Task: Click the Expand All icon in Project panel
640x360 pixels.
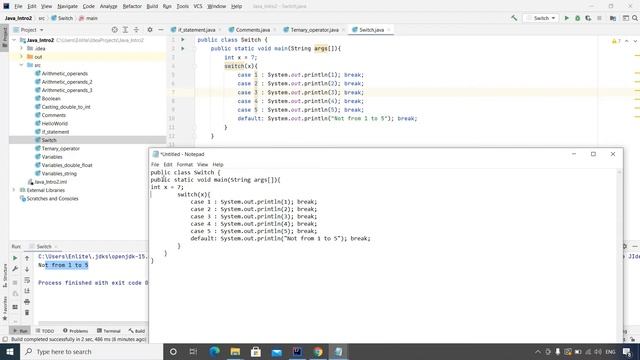Action: tap(125, 30)
